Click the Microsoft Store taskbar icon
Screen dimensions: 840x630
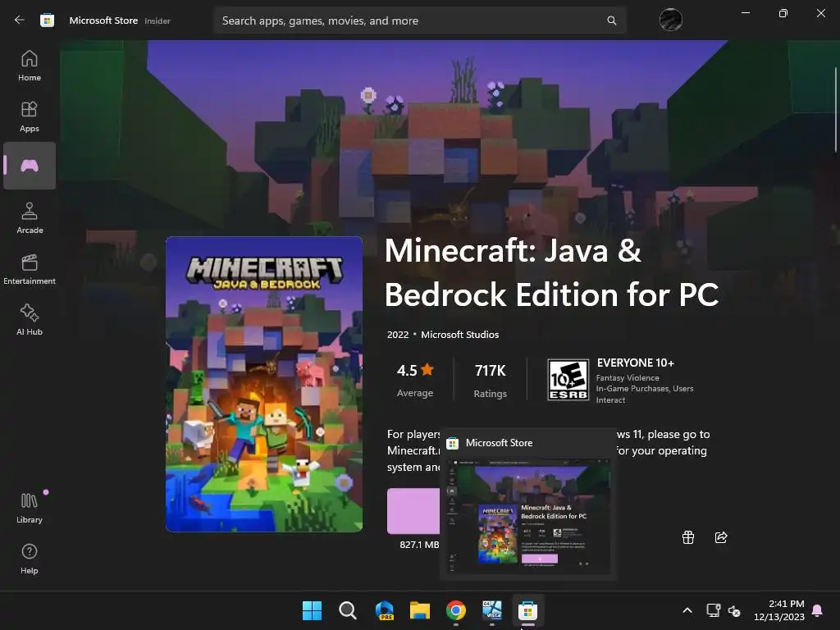(x=527, y=610)
